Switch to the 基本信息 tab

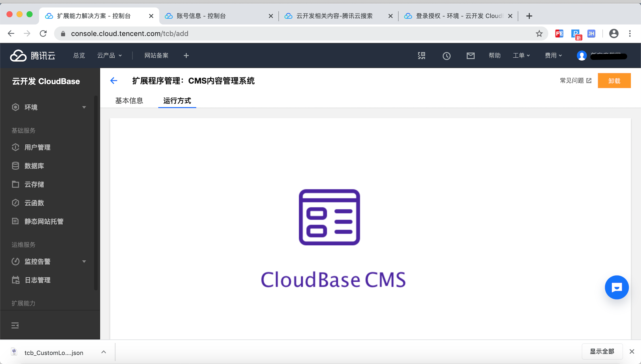(x=129, y=101)
